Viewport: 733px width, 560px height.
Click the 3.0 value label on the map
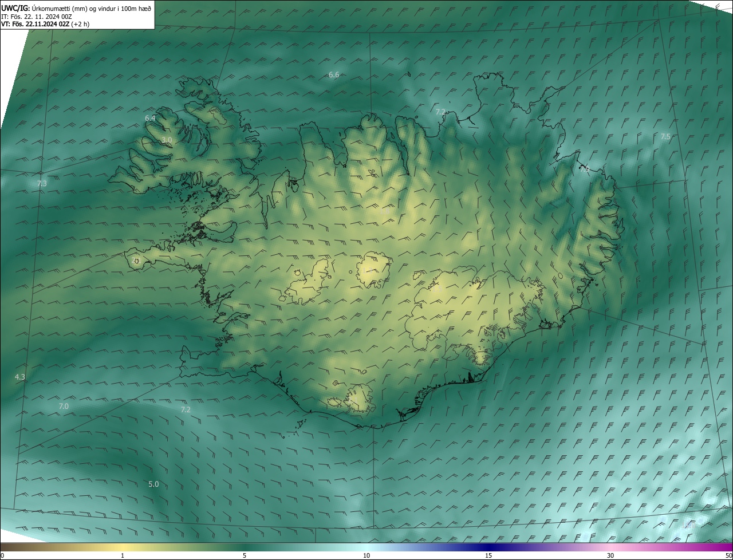click(167, 140)
